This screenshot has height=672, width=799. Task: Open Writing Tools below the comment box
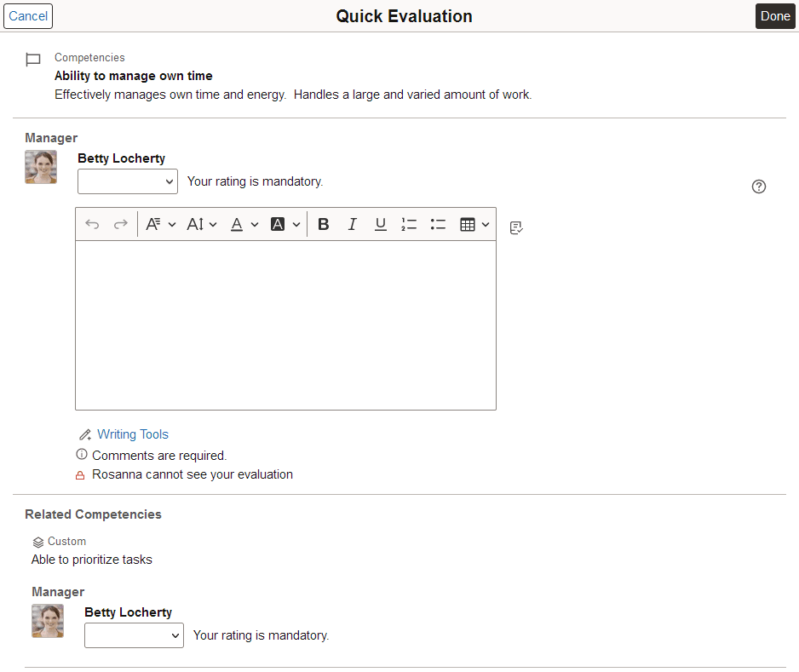132,434
